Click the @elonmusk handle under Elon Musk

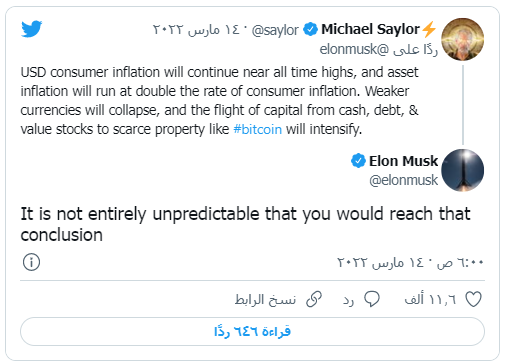coord(403,180)
